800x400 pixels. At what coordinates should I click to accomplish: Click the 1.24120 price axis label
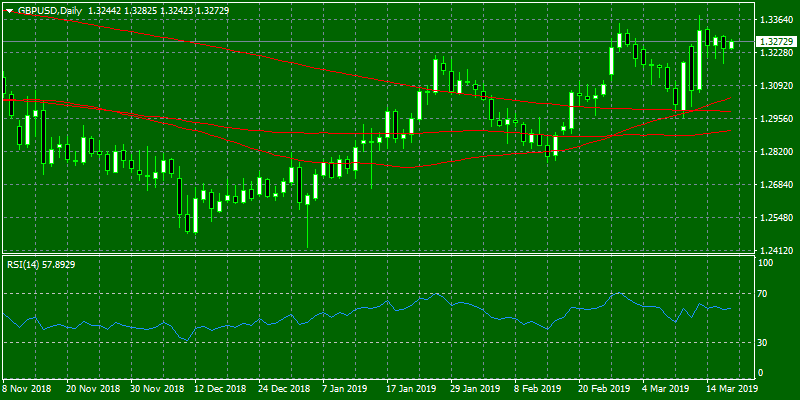776,251
